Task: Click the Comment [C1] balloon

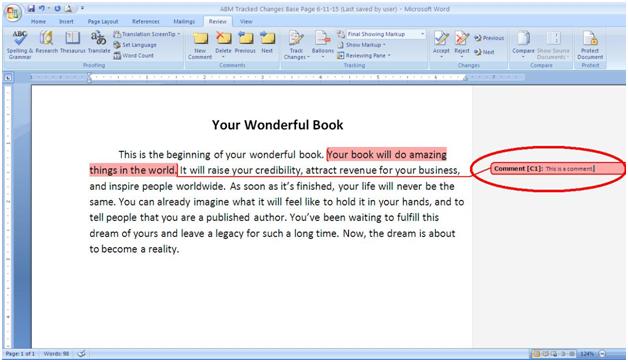Action: coord(558,169)
